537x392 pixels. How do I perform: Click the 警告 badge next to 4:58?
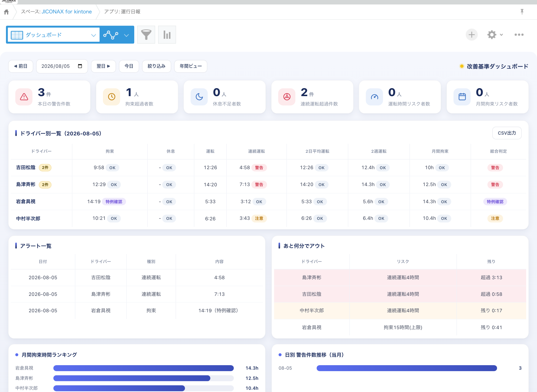[x=259, y=168]
